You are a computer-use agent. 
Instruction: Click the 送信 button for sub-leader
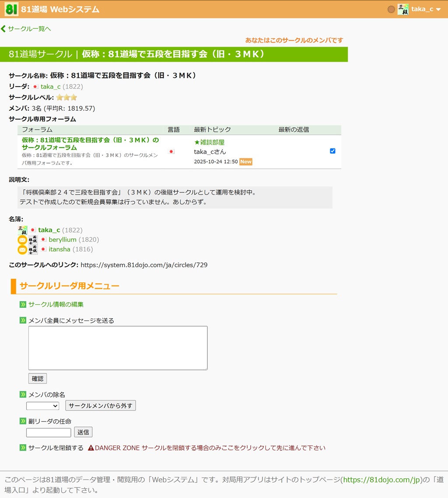point(83,432)
